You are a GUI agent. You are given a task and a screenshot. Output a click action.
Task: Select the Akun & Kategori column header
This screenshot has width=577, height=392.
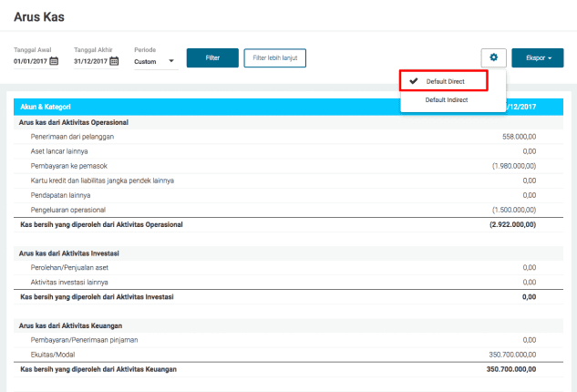pos(46,107)
